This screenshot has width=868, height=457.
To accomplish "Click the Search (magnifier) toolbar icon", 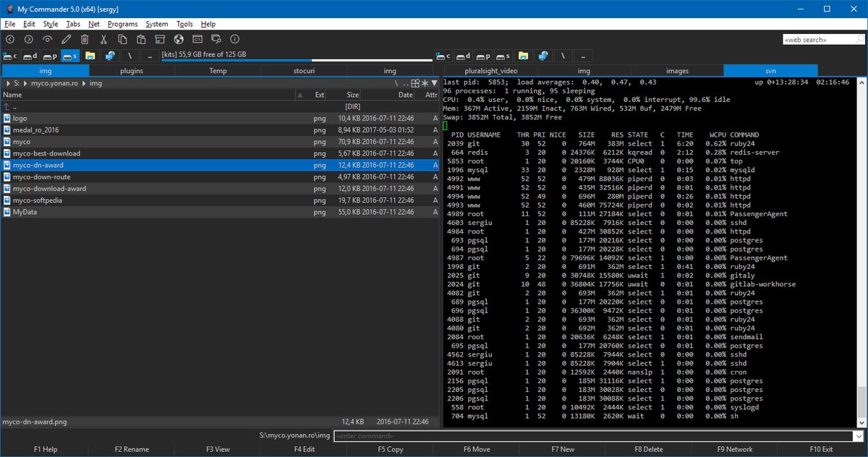I will (215, 39).
